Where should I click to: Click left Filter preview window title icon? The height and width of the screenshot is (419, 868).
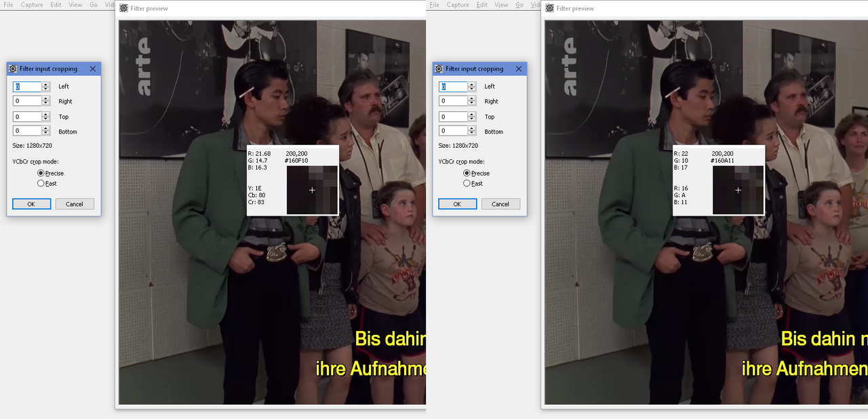[123, 8]
